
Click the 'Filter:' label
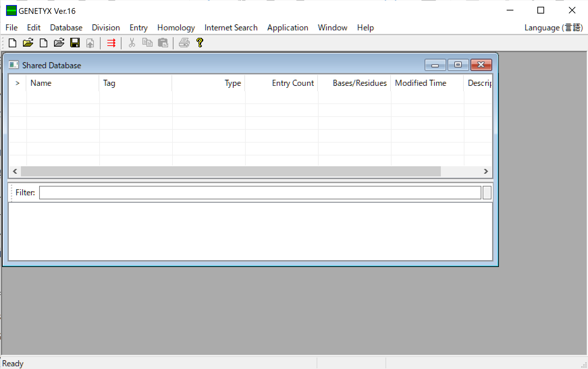25,193
